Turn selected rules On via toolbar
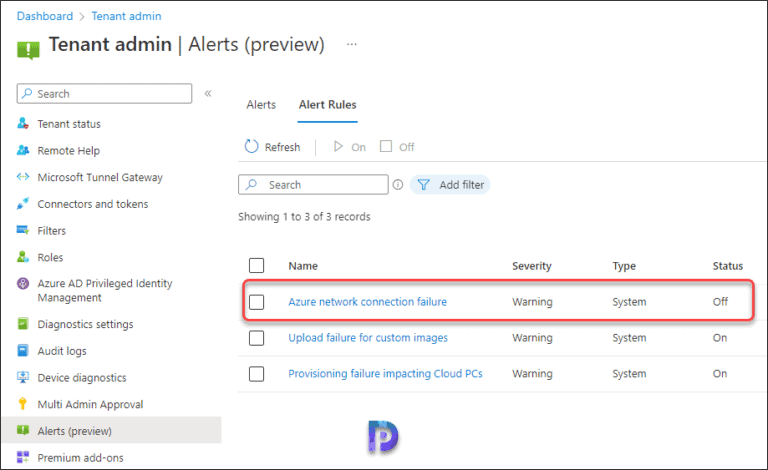 coord(350,147)
